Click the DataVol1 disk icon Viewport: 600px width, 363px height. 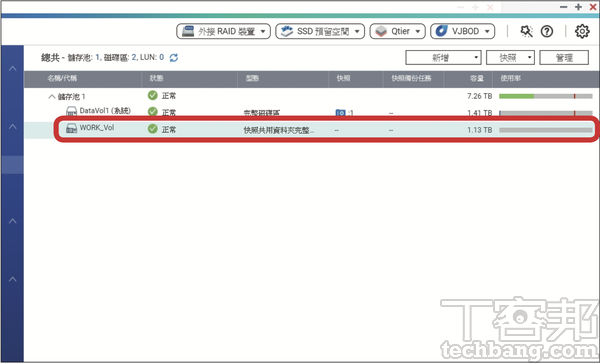click(72, 111)
